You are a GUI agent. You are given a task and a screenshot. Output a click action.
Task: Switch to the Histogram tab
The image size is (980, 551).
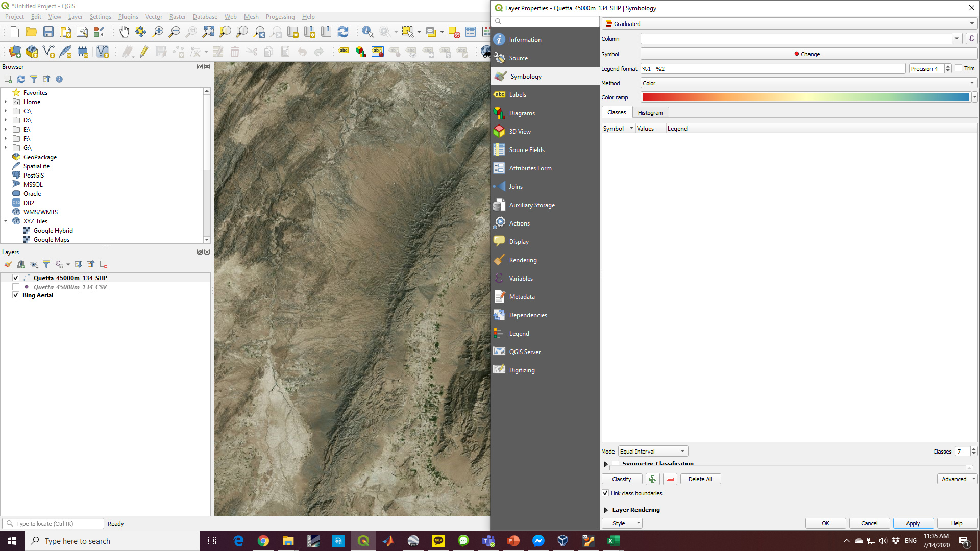[x=650, y=113]
